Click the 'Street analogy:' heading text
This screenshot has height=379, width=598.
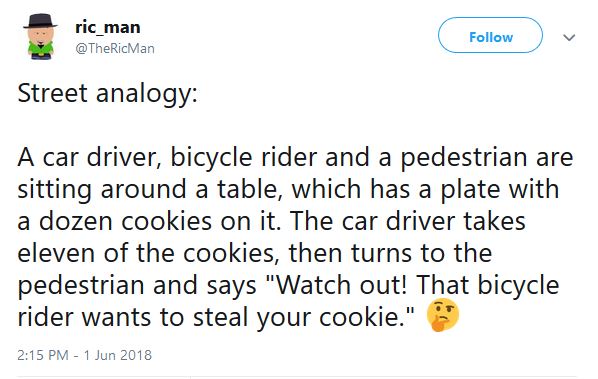[x=108, y=94]
